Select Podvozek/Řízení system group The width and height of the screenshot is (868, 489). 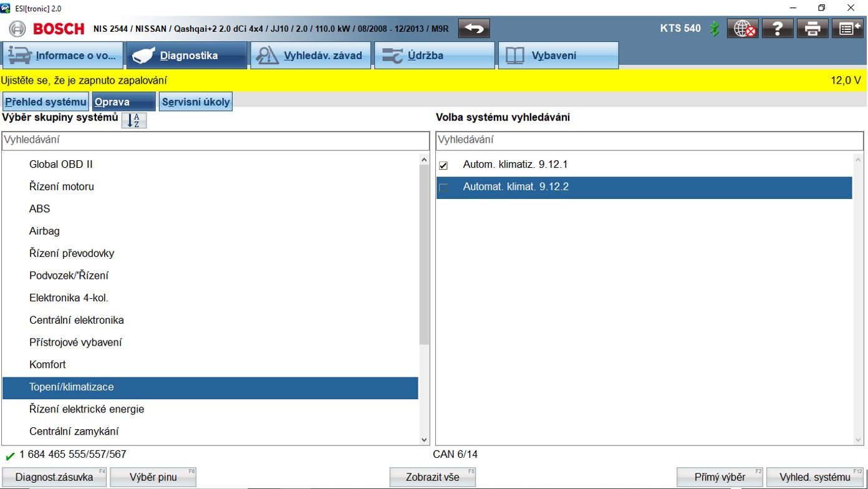coord(210,276)
